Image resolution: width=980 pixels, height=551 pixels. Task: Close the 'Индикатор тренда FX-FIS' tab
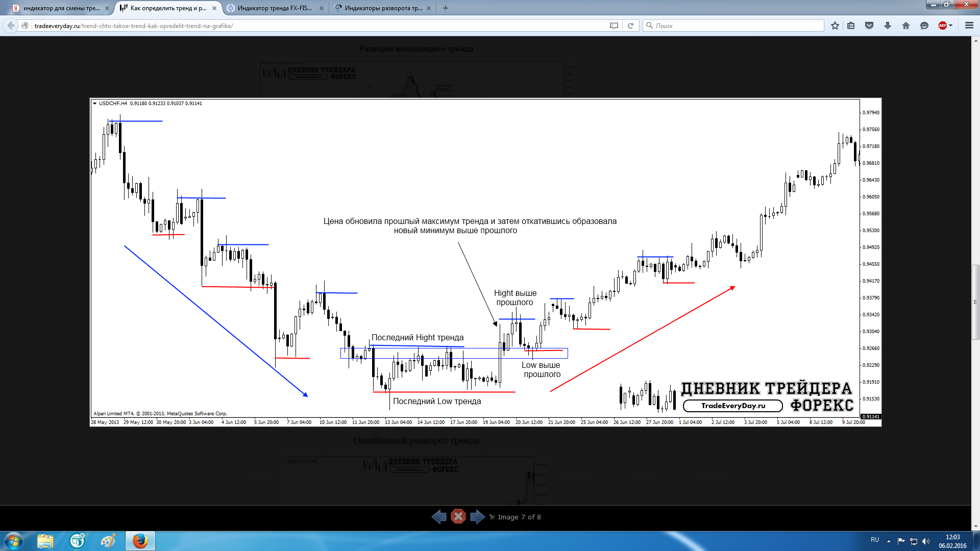322,8
